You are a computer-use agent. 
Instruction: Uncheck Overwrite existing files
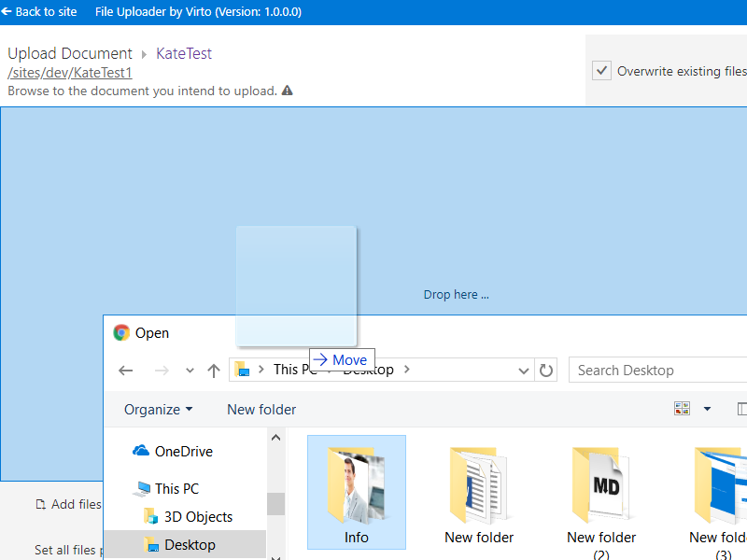click(x=601, y=70)
